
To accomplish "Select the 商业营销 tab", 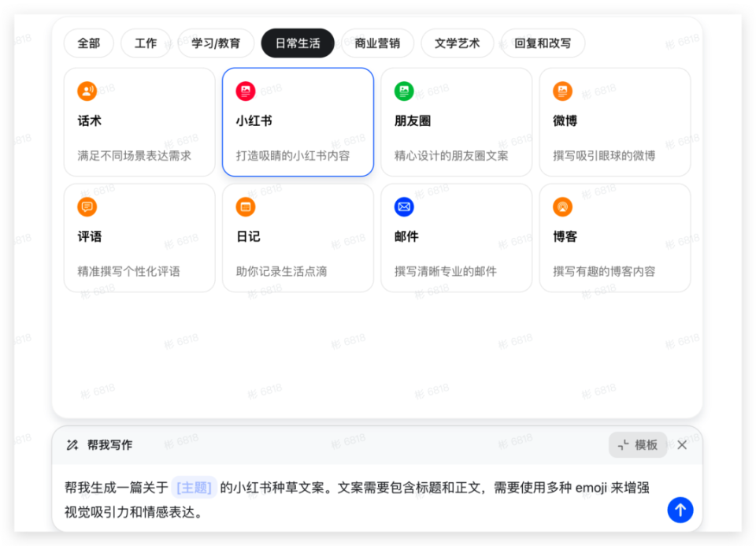I will pos(377,43).
